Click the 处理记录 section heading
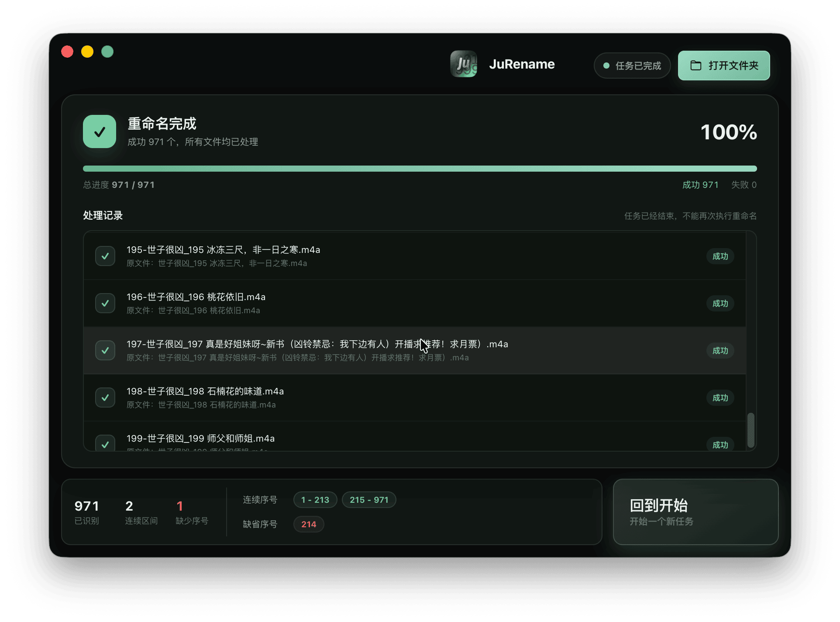840x622 pixels. coord(103,215)
